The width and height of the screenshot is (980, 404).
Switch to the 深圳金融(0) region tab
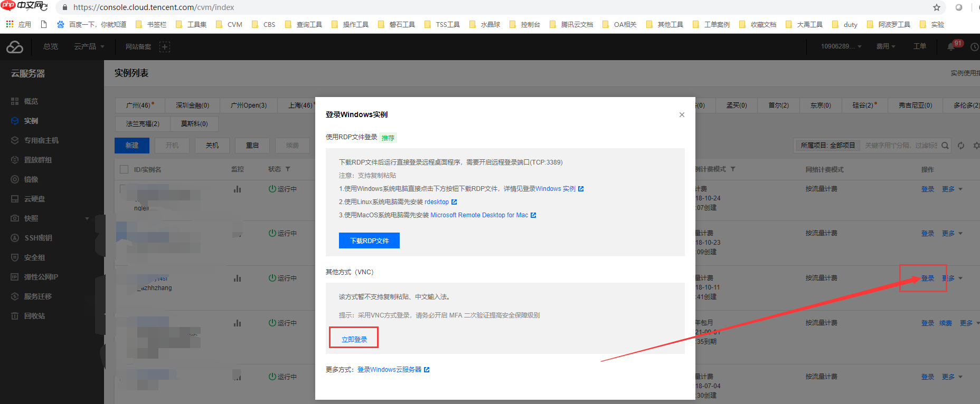(x=192, y=105)
